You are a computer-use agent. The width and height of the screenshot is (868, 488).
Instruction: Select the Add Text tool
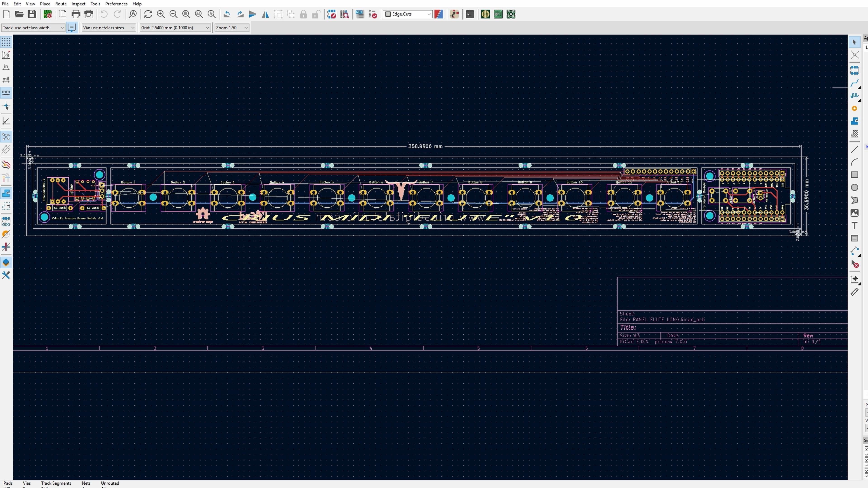(854, 226)
